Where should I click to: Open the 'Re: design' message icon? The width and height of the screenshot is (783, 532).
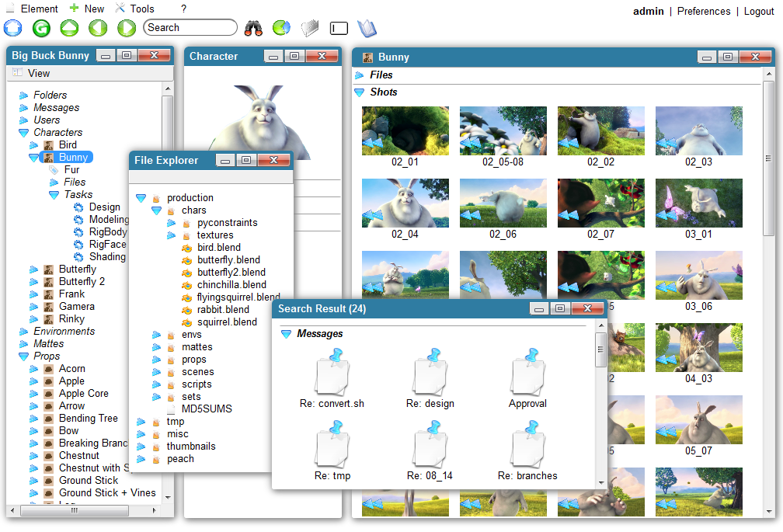point(430,372)
